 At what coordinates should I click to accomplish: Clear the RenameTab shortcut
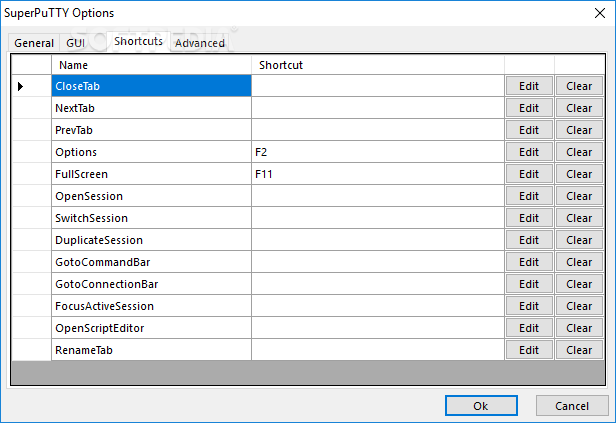click(579, 350)
